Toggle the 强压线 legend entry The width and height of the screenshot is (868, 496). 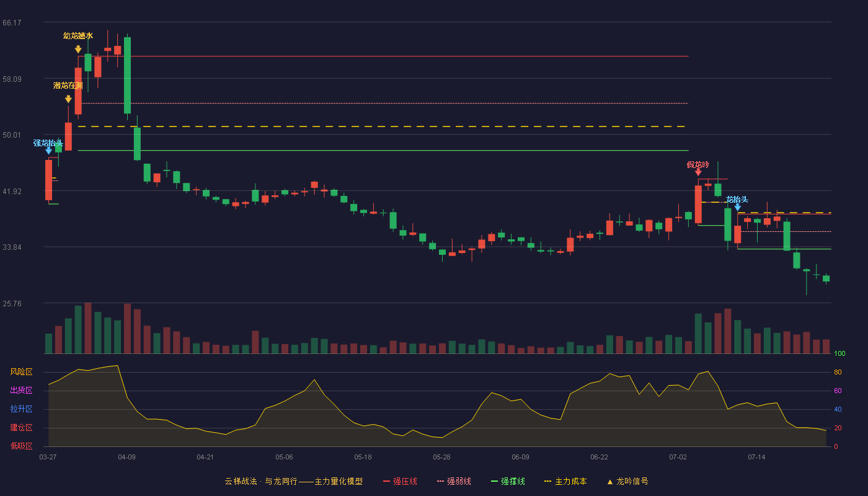(400, 481)
